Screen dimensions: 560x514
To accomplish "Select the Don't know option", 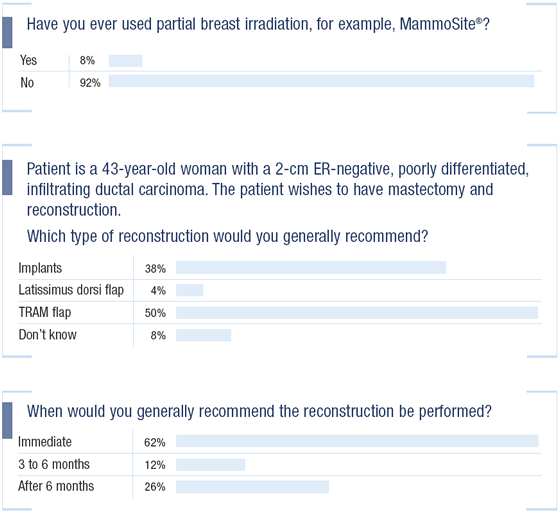I will click(x=48, y=335).
